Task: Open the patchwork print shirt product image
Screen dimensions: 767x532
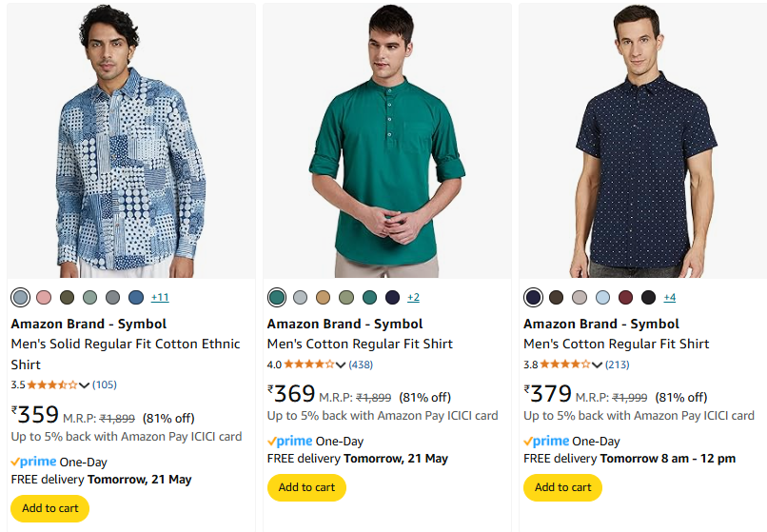Action: (x=130, y=141)
